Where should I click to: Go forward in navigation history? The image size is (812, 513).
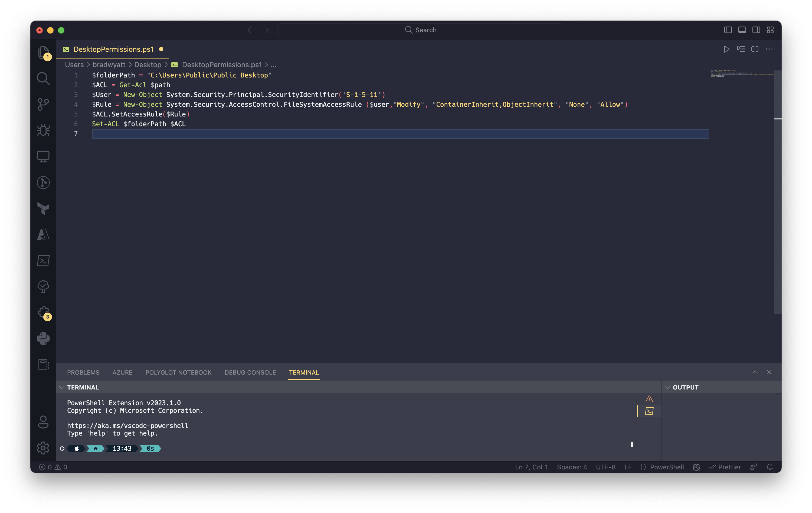click(266, 30)
